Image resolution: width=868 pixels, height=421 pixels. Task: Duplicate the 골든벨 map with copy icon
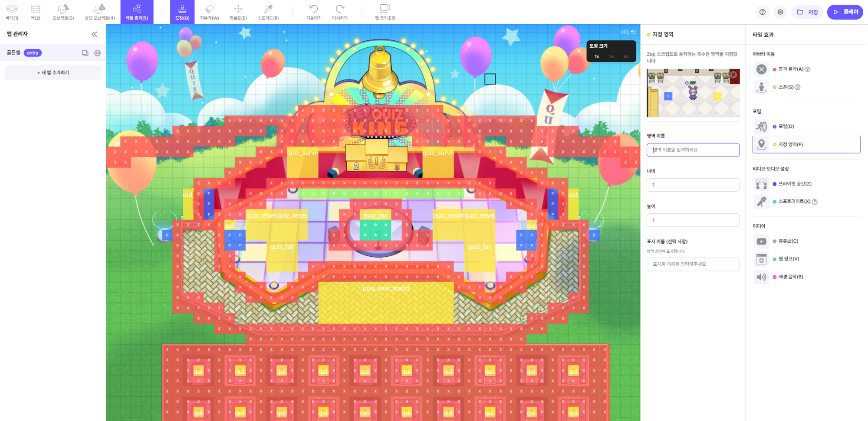pos(85,53)
